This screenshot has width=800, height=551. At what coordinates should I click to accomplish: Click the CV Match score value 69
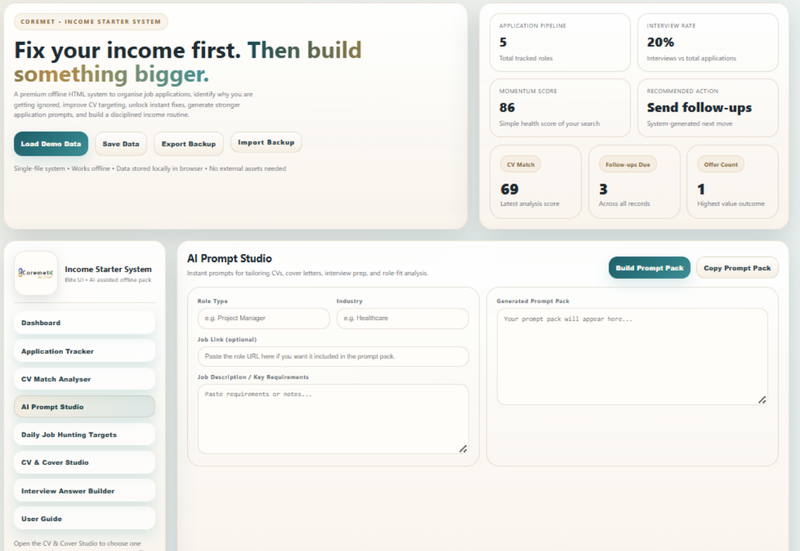tap(509, 189)
